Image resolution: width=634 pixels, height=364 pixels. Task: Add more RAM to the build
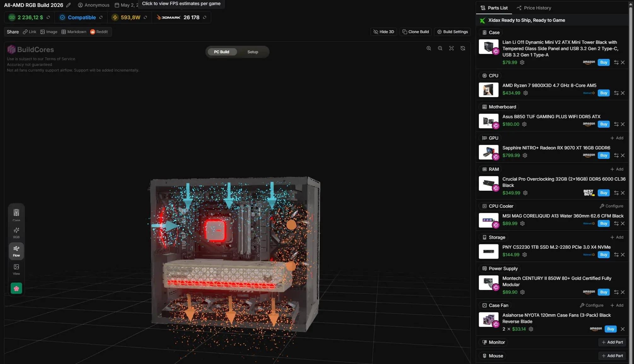pos(617,169)
